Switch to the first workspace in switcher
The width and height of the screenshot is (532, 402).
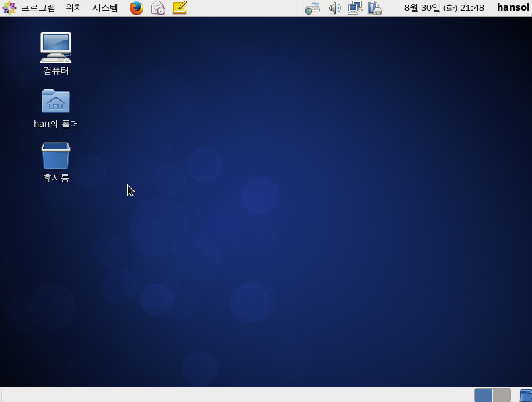click(483, 395)
